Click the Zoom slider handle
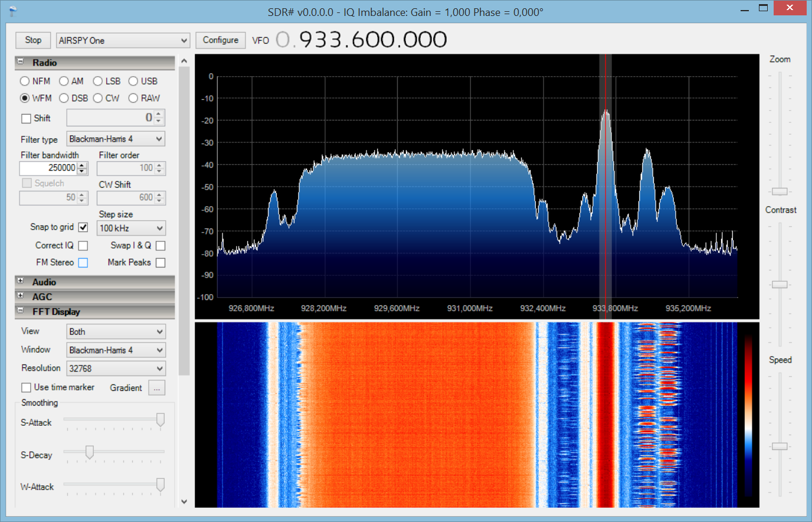 [x=780, y=191]
